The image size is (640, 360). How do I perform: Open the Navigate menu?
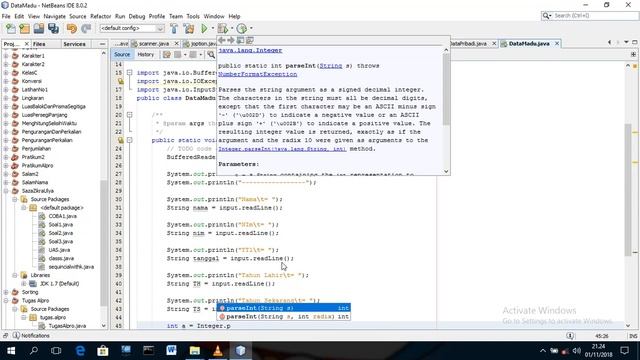click(54, 16)
